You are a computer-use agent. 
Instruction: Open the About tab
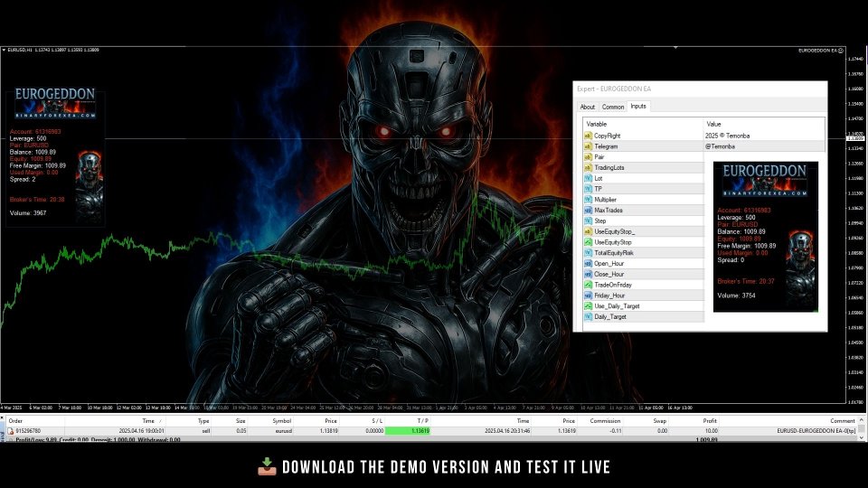pos(588,107)
